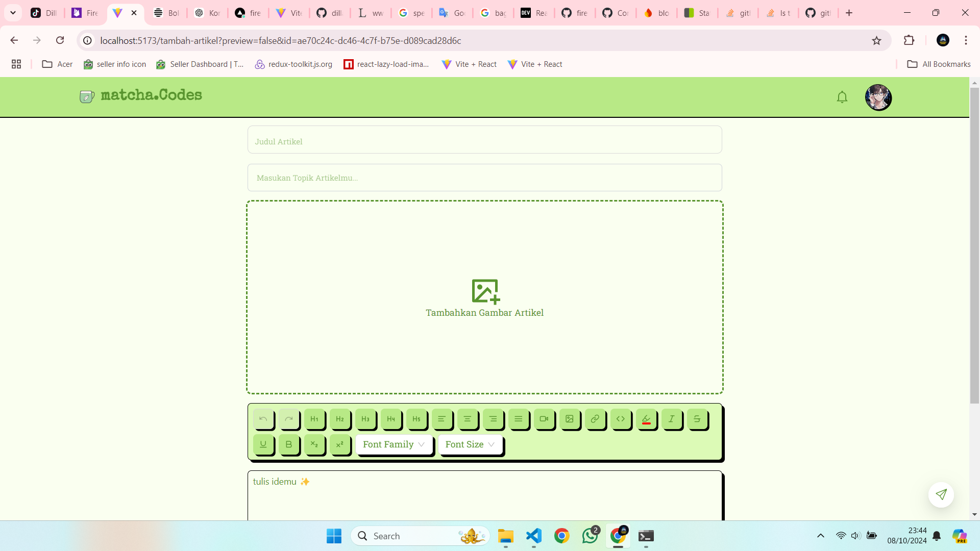
Task: Insert a video using camera icon
Action: (x=544, y=419)
